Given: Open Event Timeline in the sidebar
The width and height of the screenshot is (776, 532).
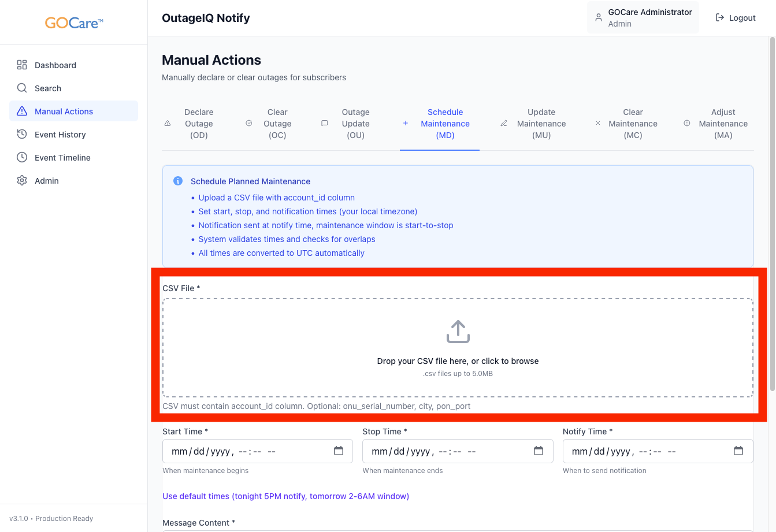Looking at the screenshot, I should [62, 158].
